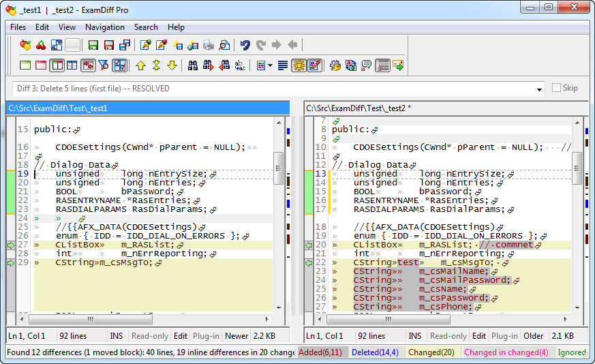
Task: Click the green arrow note icon at toolbar end
Action: tap(398, 65)
